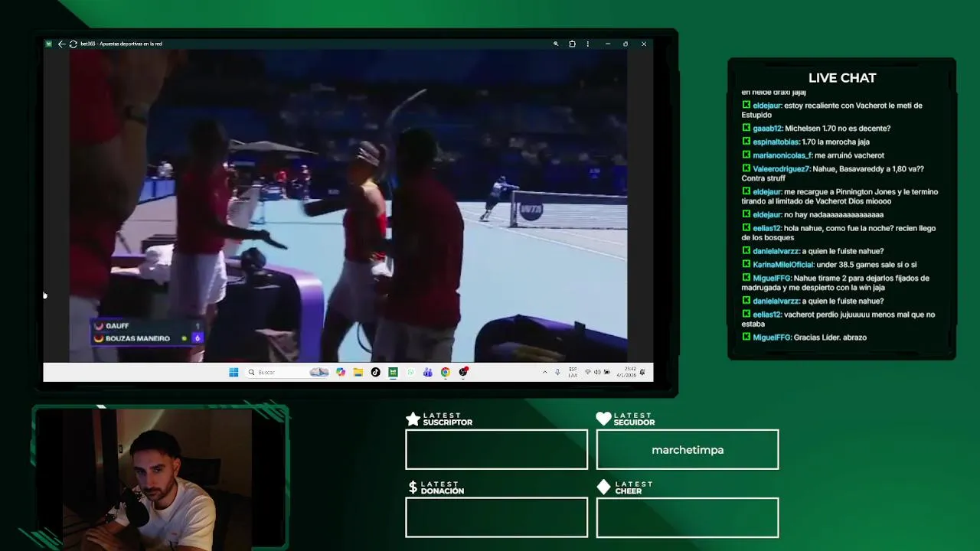This screenshot has height=551, width=980.
Task: Click Valeerodriguez7's Basavareddy 1,80 message
Action: tap(833, 174)
